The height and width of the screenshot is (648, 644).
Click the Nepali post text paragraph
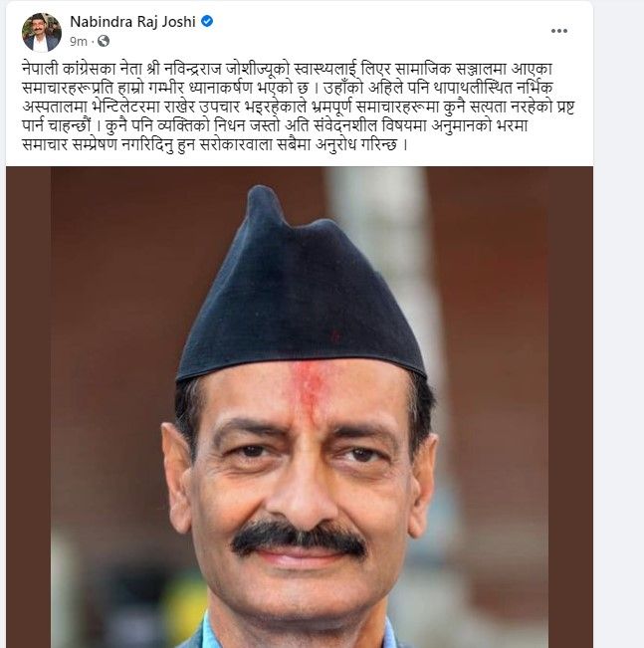pyautogui.click(x=298, y=107)
